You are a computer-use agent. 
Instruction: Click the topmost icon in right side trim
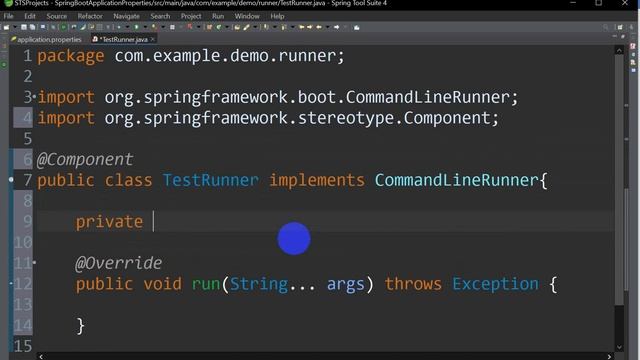pos(633,46)
